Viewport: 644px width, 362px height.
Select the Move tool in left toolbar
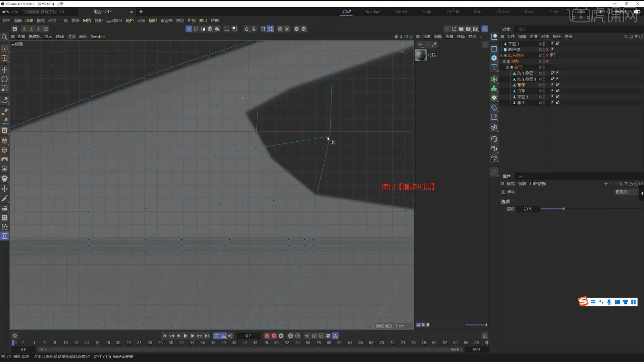pyautogui.click(x=5, y=70)
